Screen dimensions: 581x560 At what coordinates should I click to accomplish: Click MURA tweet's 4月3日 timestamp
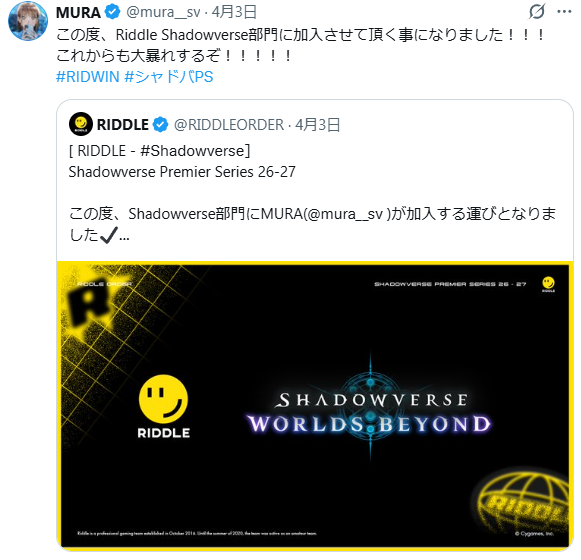coord(234,12)
